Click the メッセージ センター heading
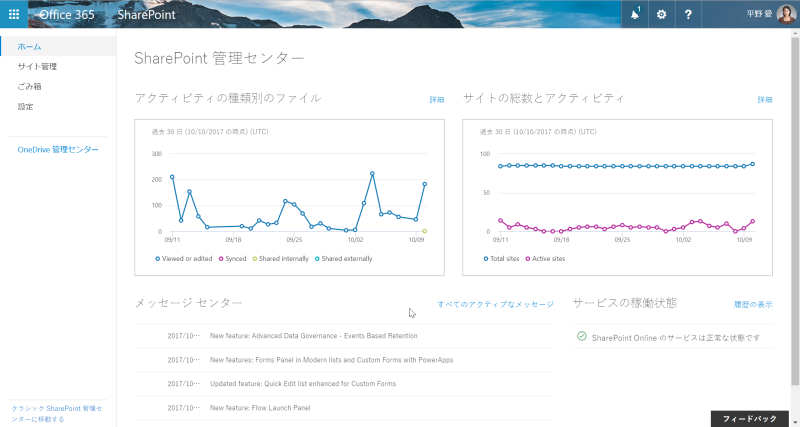 [x=188, y=303]
